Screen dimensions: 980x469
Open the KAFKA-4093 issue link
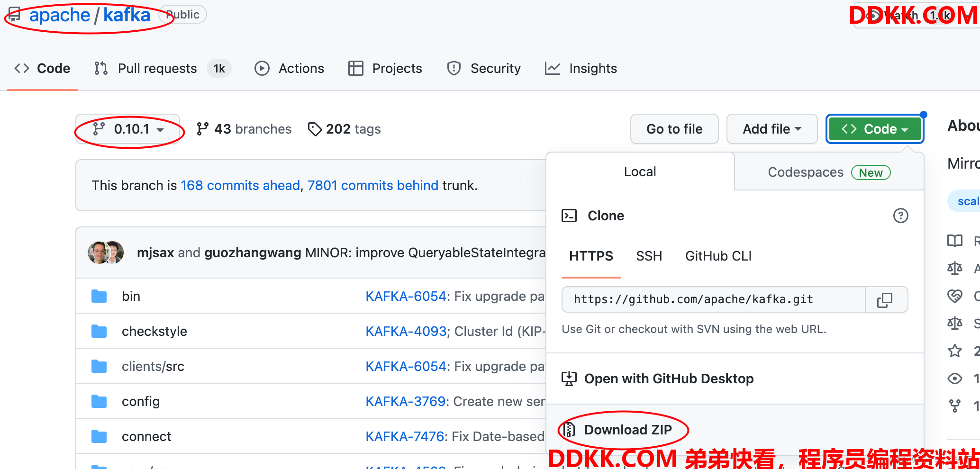point(406,331)
